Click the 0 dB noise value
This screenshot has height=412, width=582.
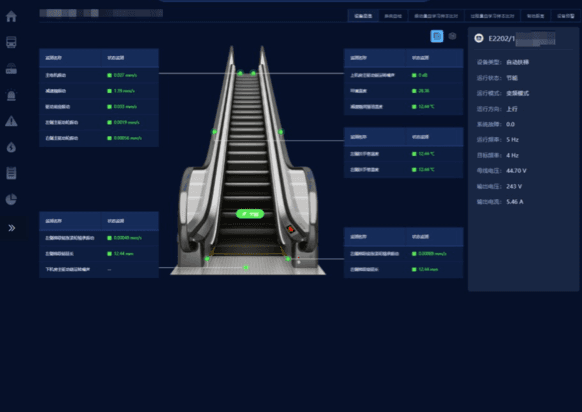(423, 75)
